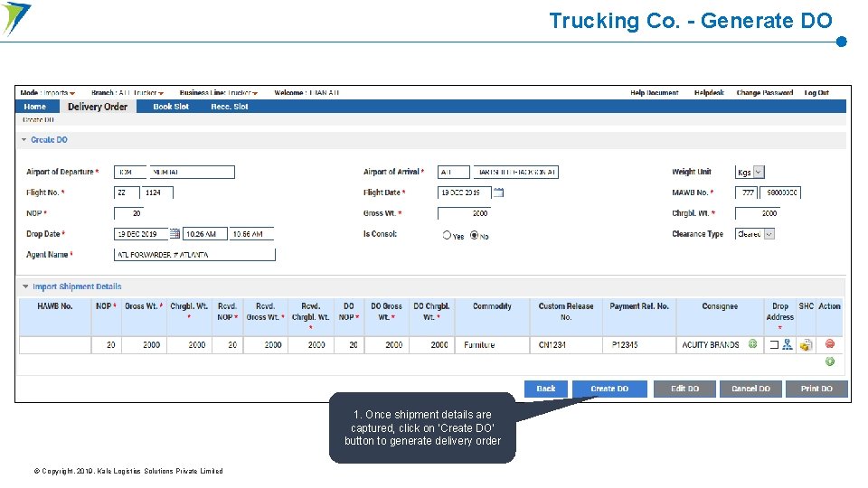Select No for Is Consol

pyautogui.click(x=475, y=235)
